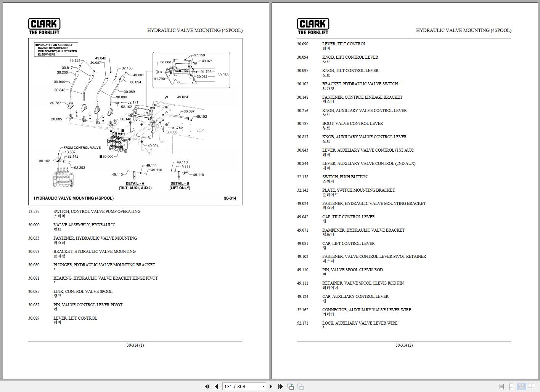Image resolution: width=540 pixels, height=392 pixels.
Task: Switch to single page view
Action: [502, 386]
